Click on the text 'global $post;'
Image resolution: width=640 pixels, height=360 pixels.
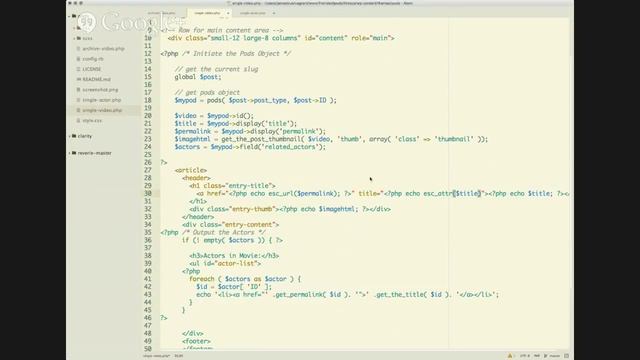198,77
